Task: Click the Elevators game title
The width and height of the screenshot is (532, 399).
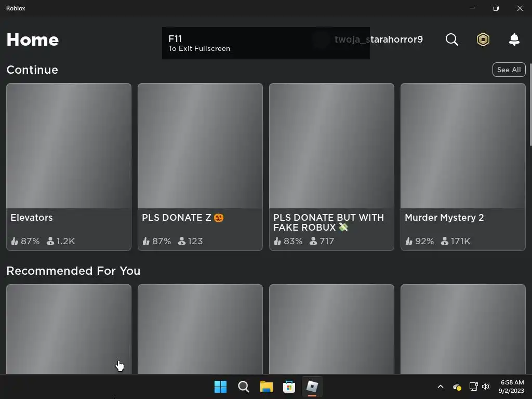Action: (x=32, y=218)
